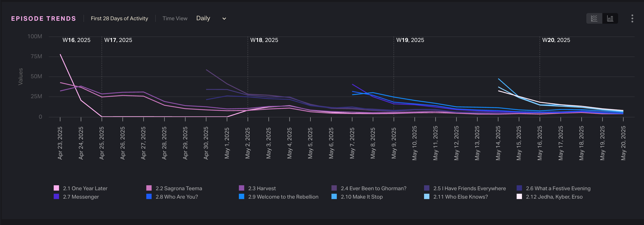Toggle 2.2 Sagrona Teema series

(x=179, y=188)
